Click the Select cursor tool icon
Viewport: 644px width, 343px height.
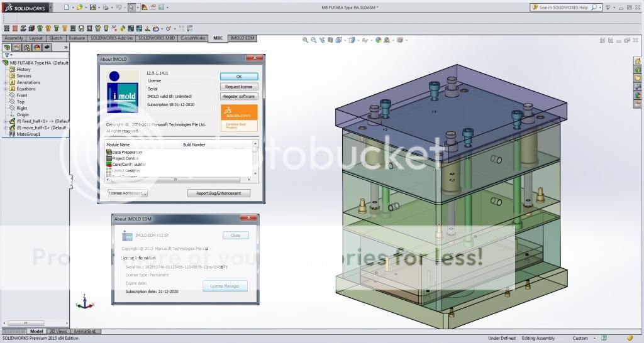point(131,7)
